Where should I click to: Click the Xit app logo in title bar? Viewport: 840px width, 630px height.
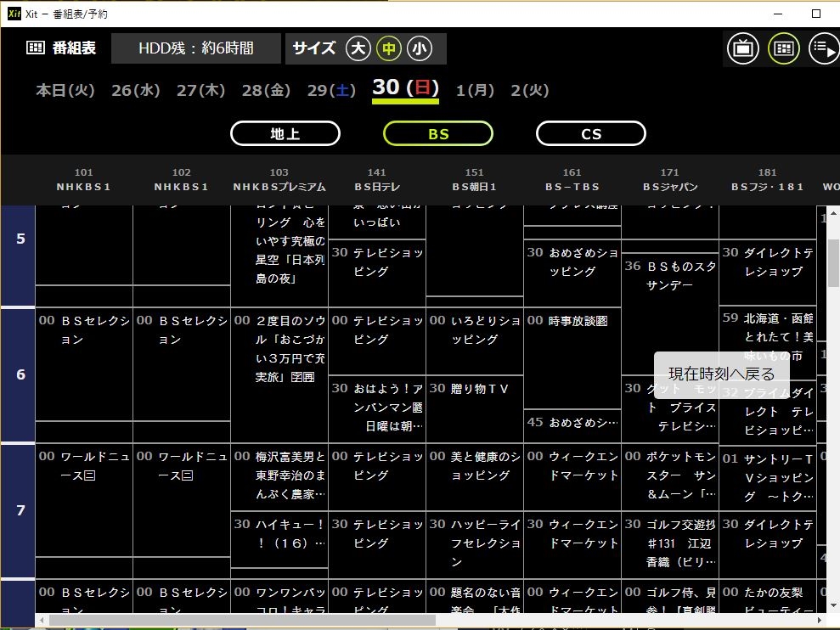tap(14, 14)
